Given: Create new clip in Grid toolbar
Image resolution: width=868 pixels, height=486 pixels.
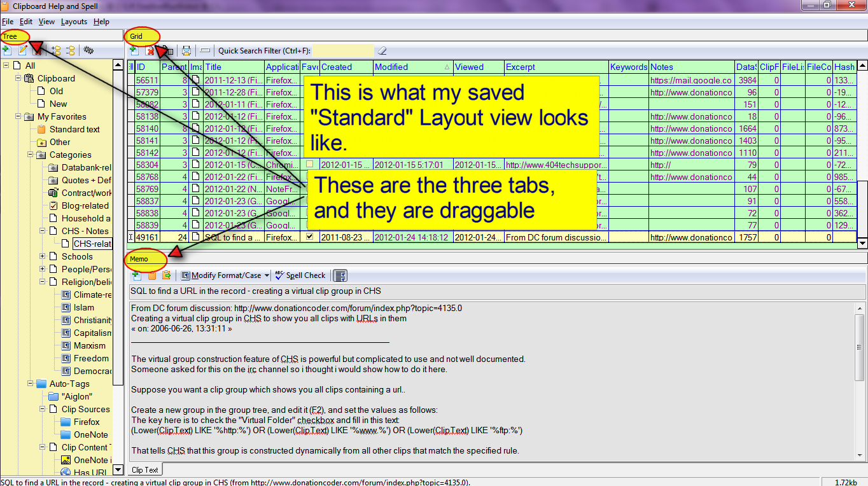Looking at the screenshot, I should (134, 50).
